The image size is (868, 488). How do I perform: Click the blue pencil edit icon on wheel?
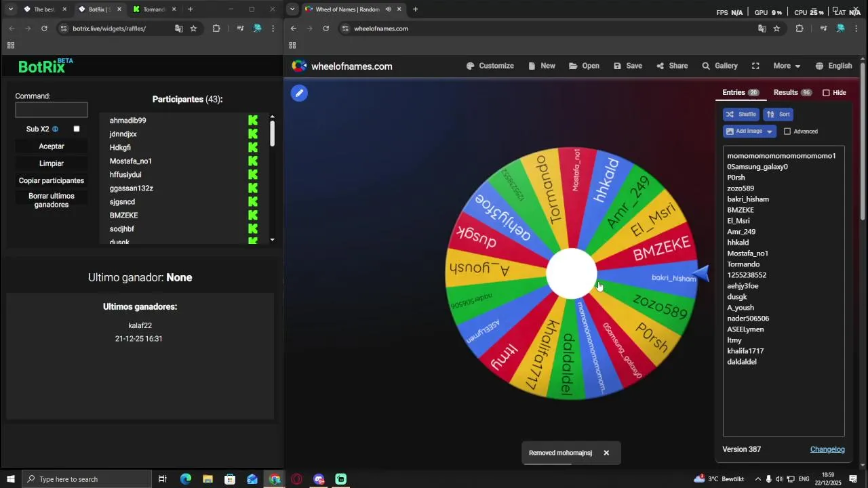(x=299, y=93)
